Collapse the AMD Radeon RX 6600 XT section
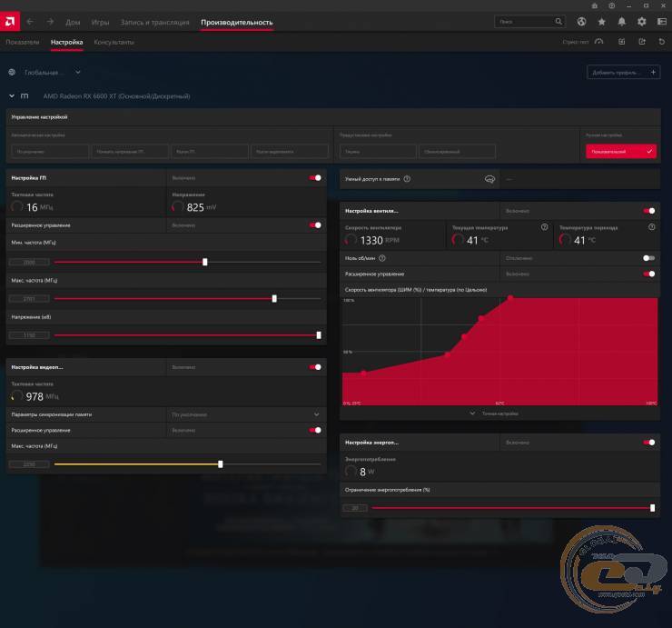The image size is (672, 628). click(12, 96)
